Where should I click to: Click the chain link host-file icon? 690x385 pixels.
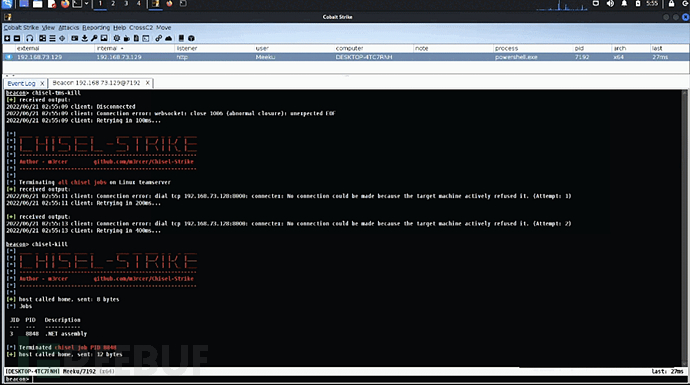point(158,38)
